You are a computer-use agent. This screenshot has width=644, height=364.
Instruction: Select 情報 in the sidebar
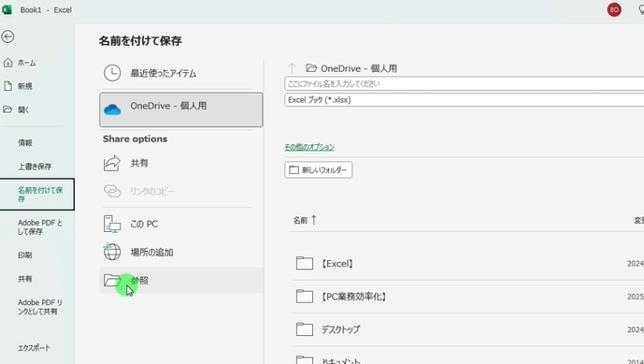(x=24, y=143)
